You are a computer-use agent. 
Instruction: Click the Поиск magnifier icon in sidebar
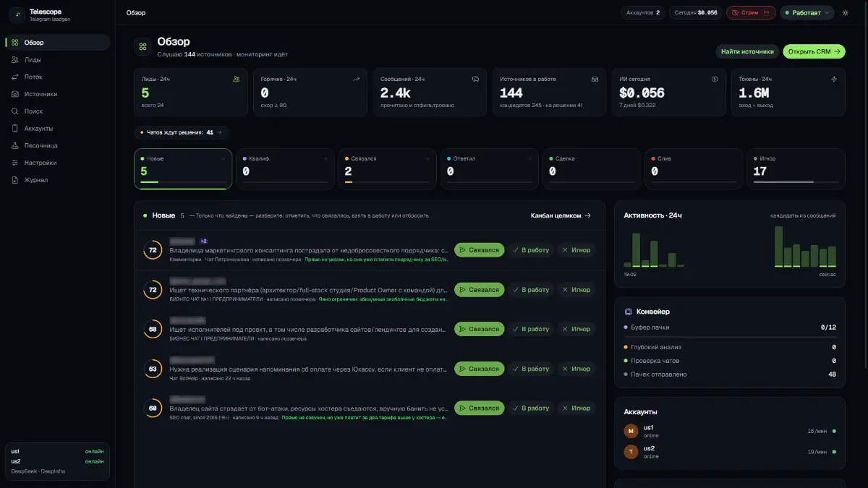pyautogui.click(x=15, y=111)
